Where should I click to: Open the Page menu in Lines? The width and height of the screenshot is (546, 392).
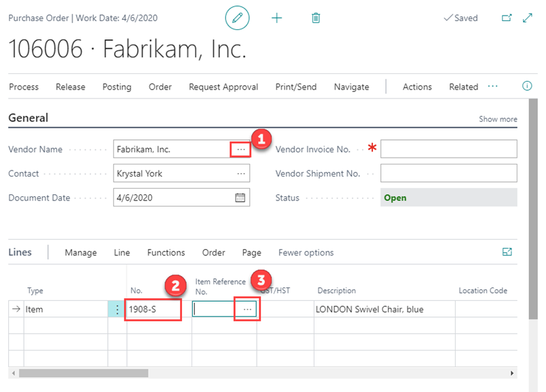pos(252,253)
